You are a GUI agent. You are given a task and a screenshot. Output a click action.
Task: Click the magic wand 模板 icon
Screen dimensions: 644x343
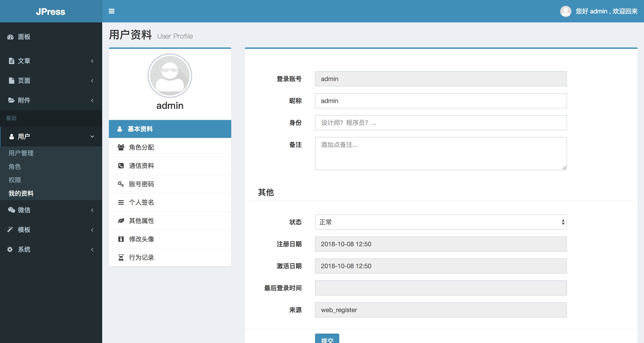pyautogui.click(x=10, y=229)
